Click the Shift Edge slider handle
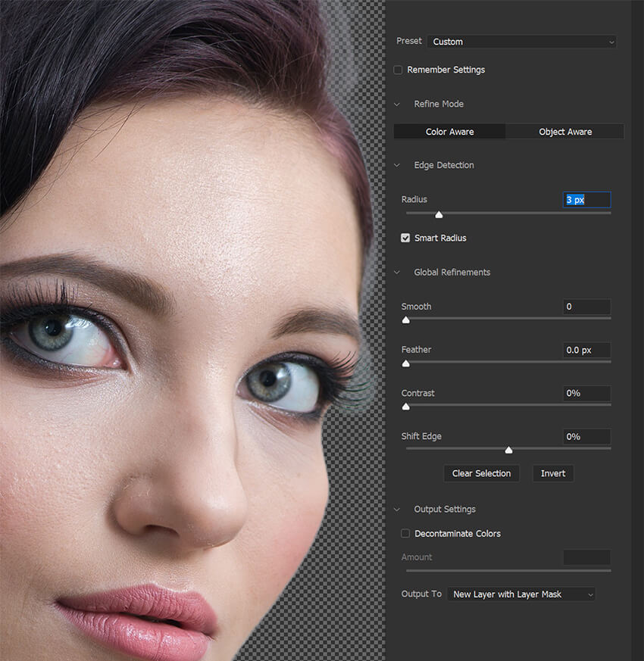644x661 pixels. [x=508, y=450]
